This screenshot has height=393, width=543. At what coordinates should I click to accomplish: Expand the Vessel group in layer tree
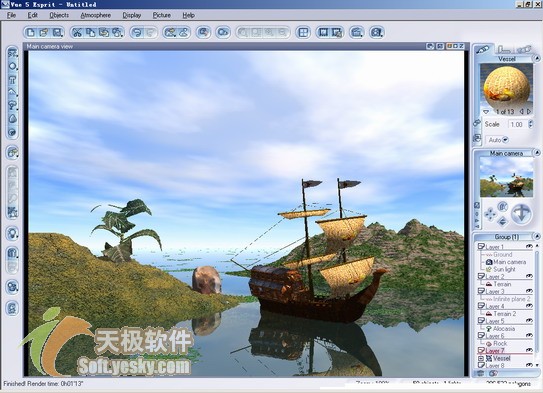[x=481, y=358]
